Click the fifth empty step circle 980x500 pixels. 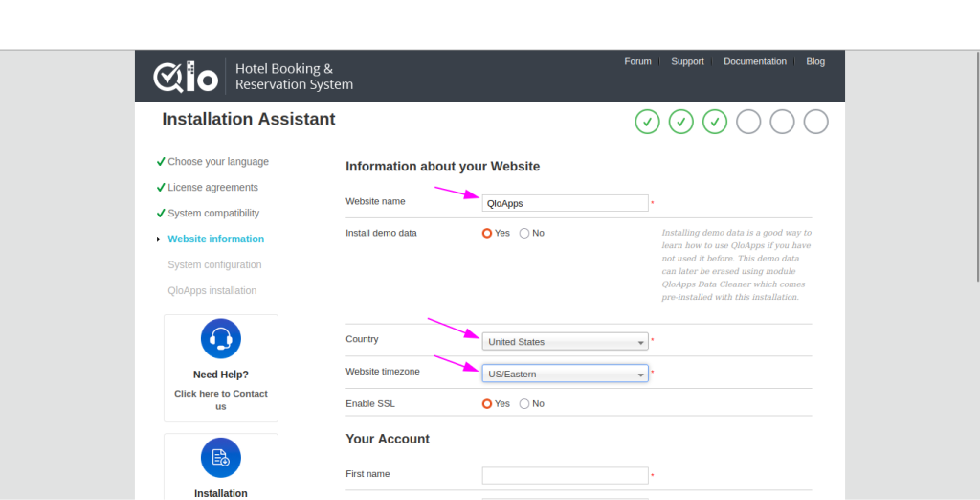tap(783, 122)
